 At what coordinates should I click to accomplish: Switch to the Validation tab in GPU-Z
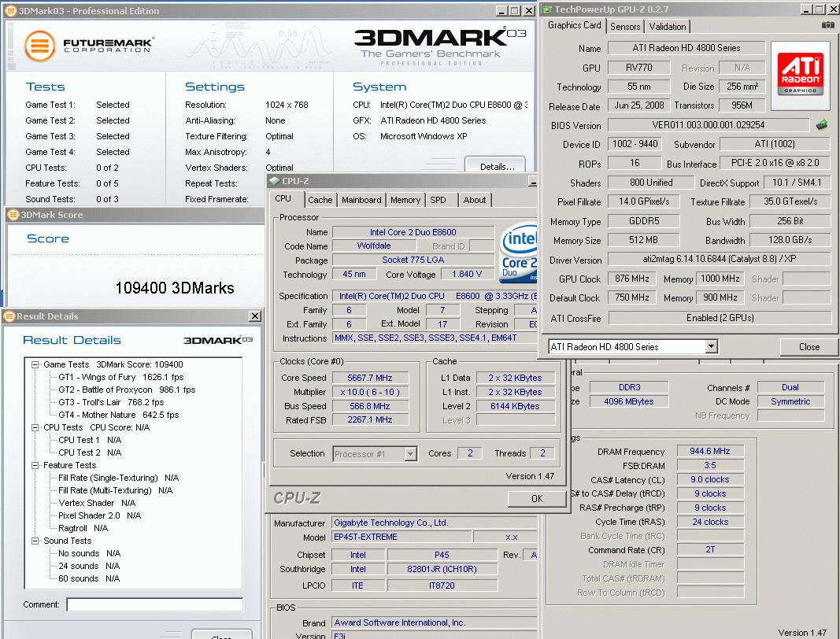tap(668, 26)
